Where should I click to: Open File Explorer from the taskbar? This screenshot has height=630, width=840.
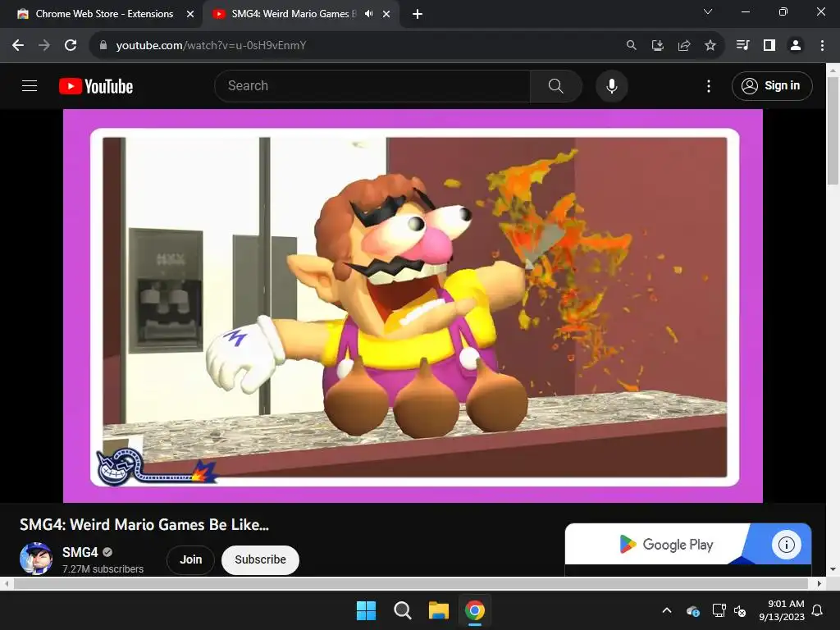(439, 610)
